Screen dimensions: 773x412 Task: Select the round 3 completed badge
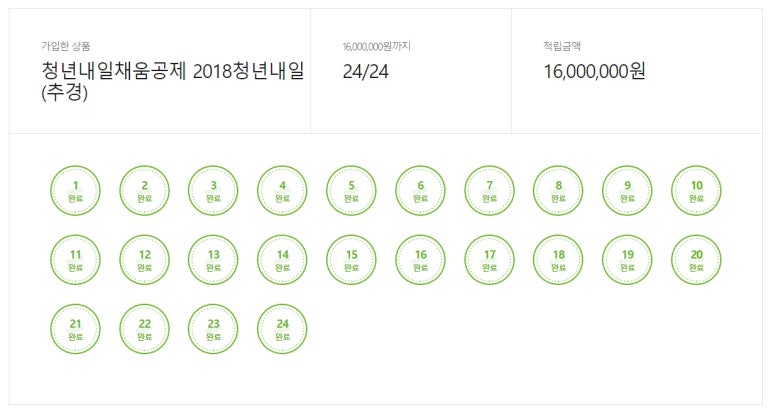(x=214, y=191)
